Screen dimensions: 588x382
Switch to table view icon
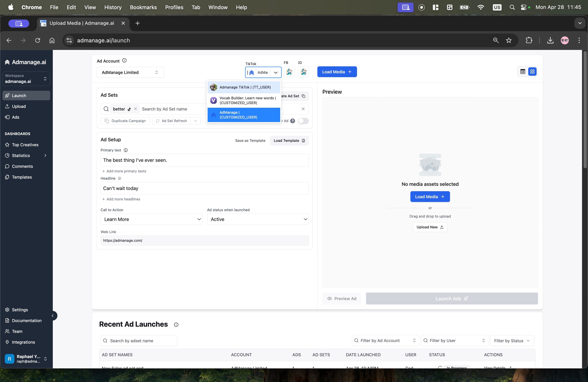(x=523, y=72)
